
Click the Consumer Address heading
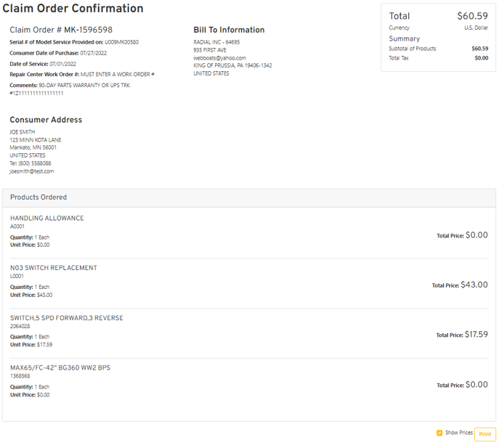[46, 120]
